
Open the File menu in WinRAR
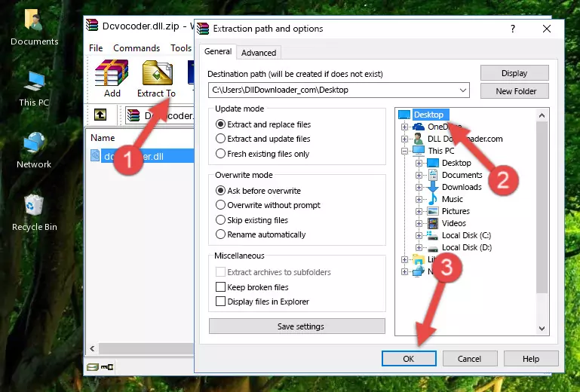[96, 48]
